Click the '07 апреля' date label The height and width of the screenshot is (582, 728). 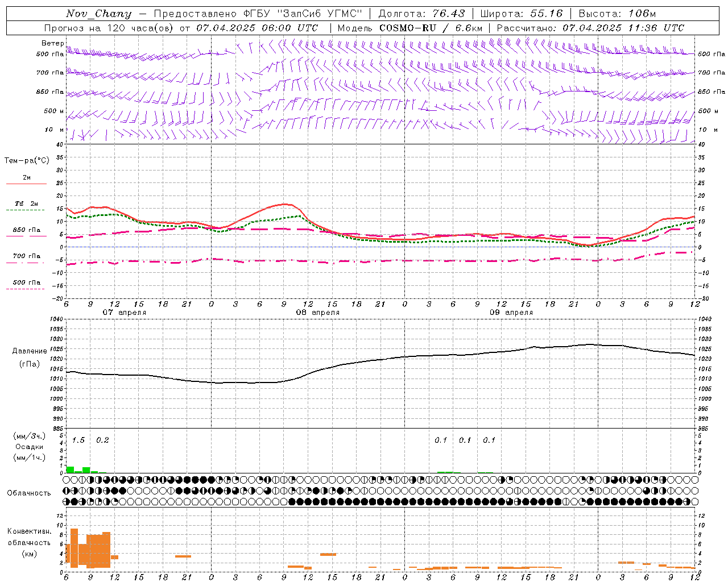124,312
